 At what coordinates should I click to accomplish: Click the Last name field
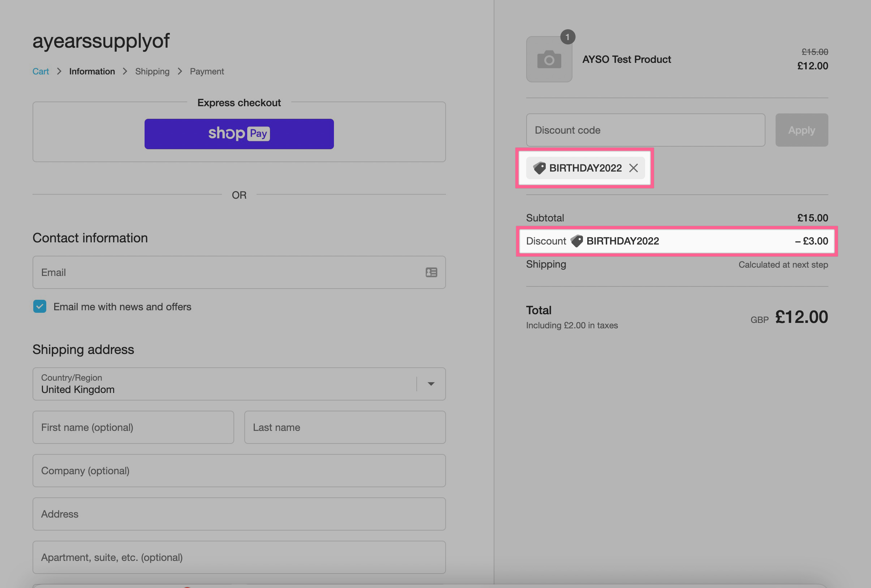tap(344, 427)
